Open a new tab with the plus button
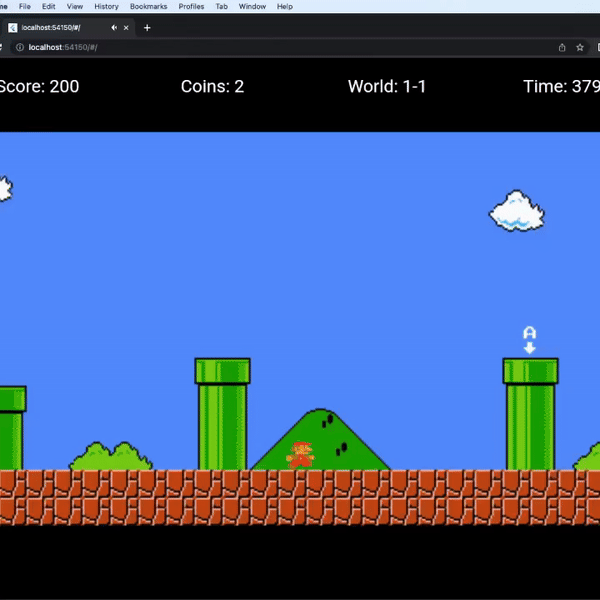The width and height of the screenshot is (600, 600). [x=147, y=28]
